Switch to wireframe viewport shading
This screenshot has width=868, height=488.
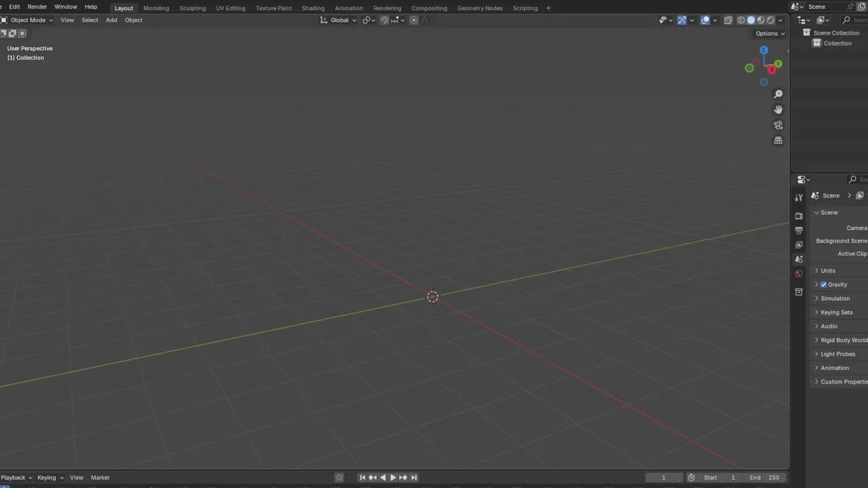pos(741,20)
